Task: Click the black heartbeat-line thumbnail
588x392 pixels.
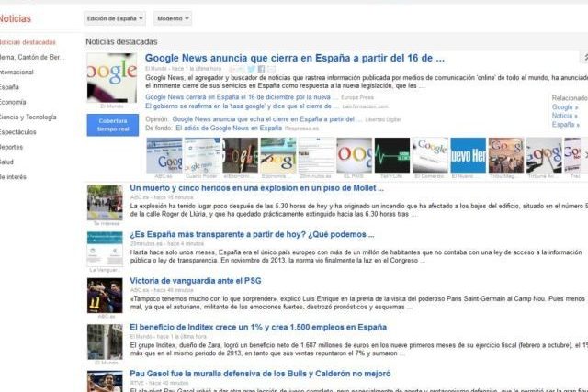Action: click(392, 155)
